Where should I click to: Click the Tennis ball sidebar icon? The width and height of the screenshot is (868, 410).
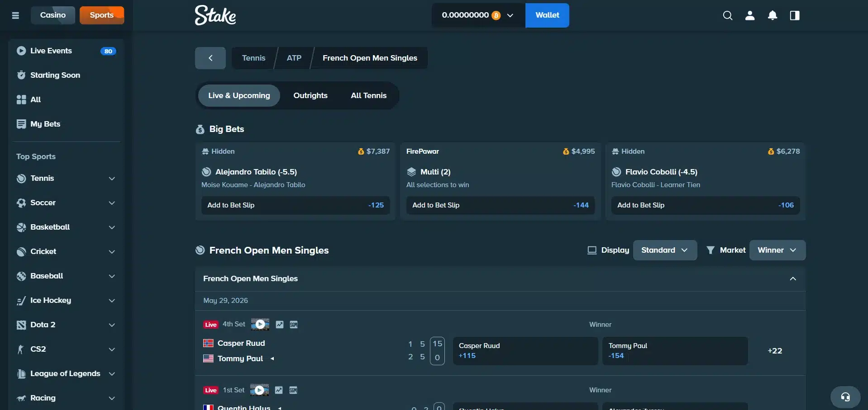[x=21, y=178]
